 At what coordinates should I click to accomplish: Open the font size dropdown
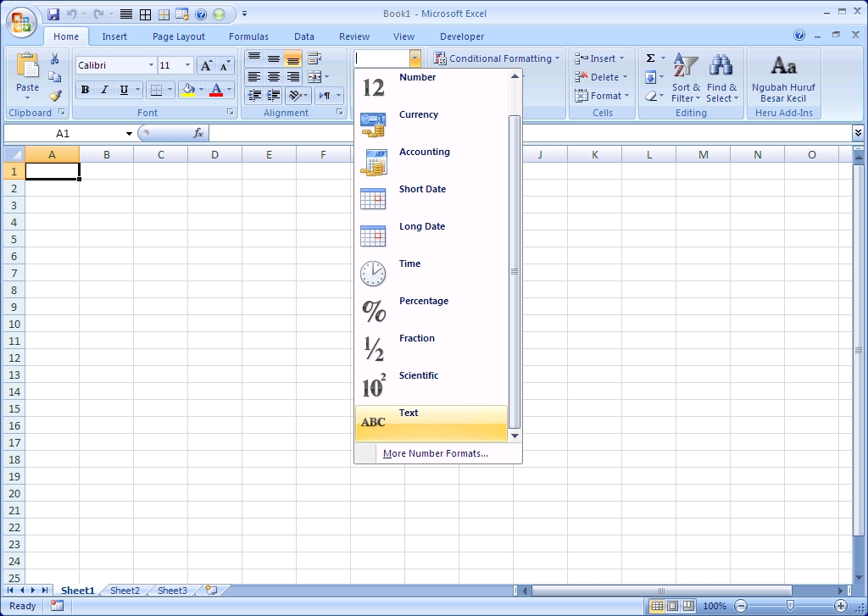pos(187,65)
